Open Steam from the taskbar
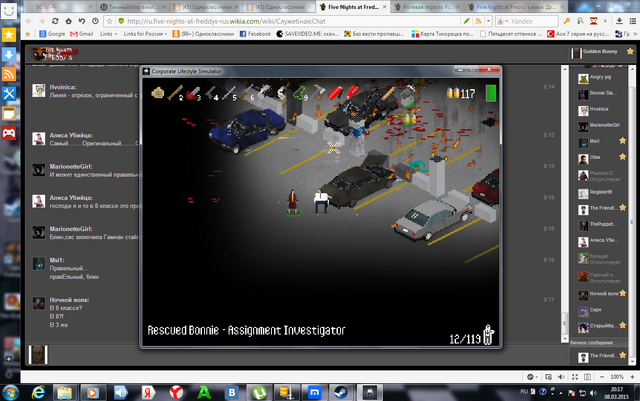Image resolution: width=640 pixels, height=401 pixels. pos(340,393)
